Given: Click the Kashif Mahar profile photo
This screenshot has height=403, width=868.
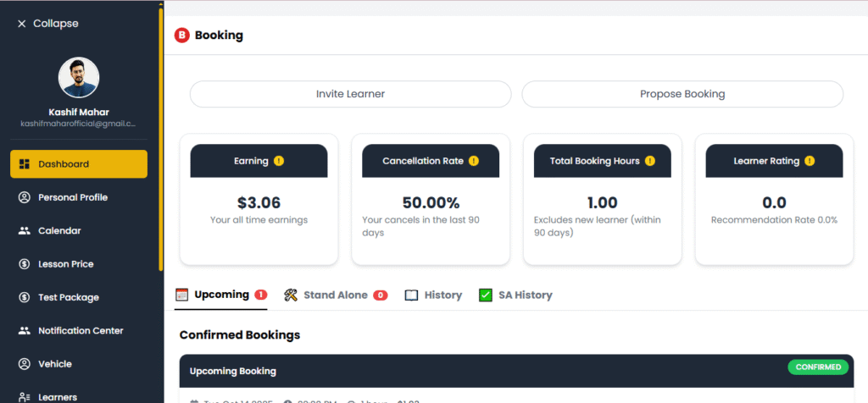Looking at the screenshot, I should (79, 79).
